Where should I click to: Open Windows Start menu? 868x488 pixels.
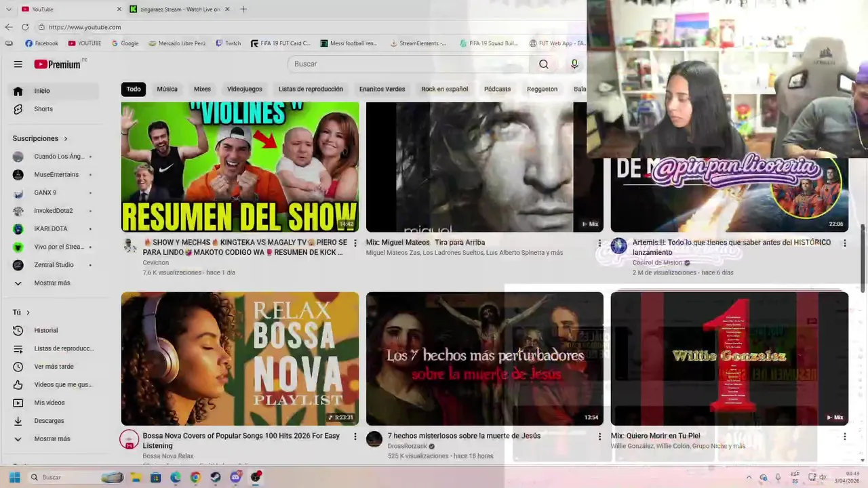click(x=14, y=477)
